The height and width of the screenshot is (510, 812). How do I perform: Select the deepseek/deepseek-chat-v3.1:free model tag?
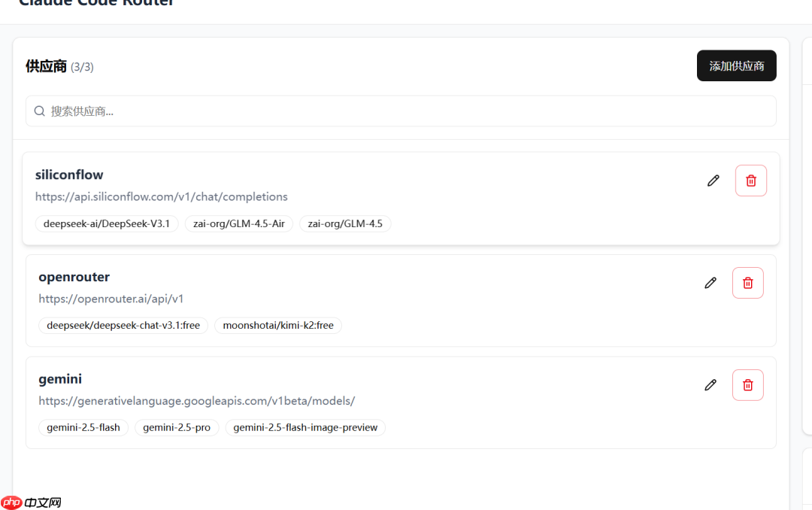pos(123,325)
